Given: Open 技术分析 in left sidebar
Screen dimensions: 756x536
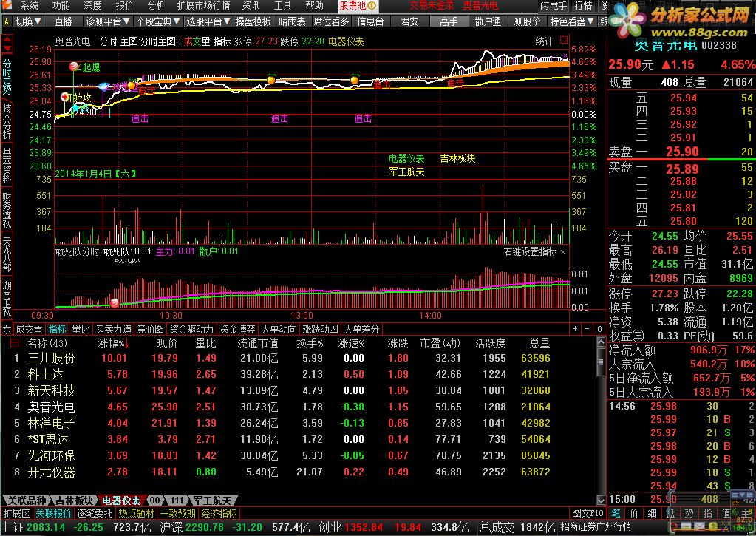Looking at the screenshot, I should pos(7,121).
